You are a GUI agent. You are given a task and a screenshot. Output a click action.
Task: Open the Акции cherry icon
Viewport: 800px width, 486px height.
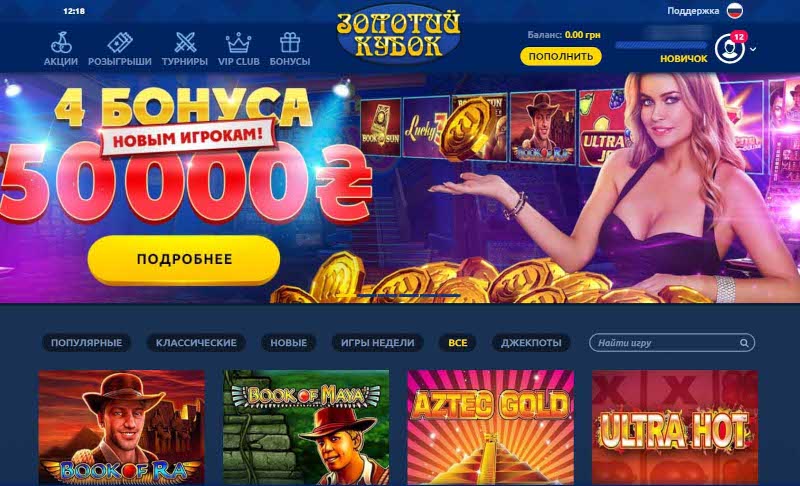(61, 42)
